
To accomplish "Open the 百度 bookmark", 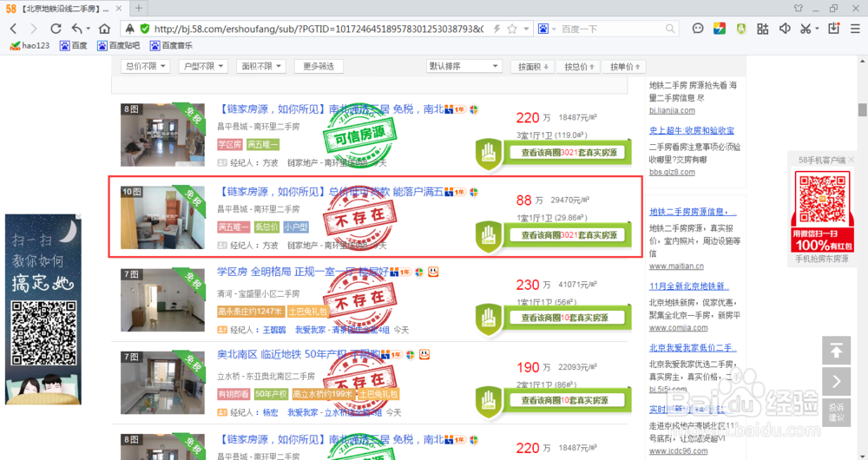I will point(74,45).
